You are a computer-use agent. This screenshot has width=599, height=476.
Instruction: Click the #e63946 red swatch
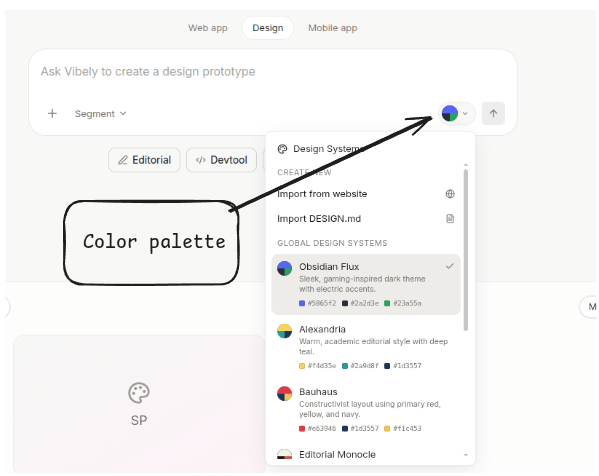(302, 429)
